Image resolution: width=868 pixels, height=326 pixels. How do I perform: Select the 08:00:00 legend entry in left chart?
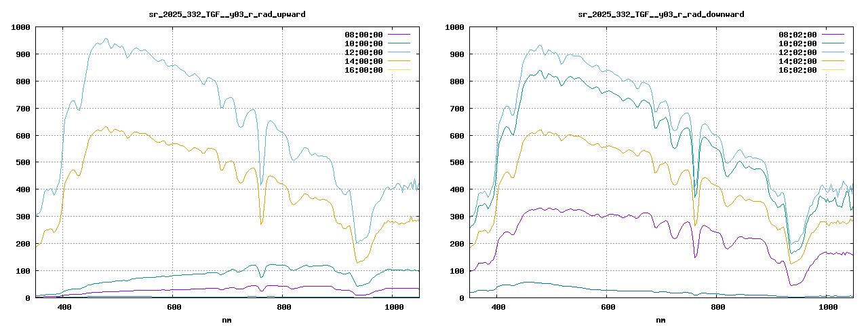click(363, 35)
